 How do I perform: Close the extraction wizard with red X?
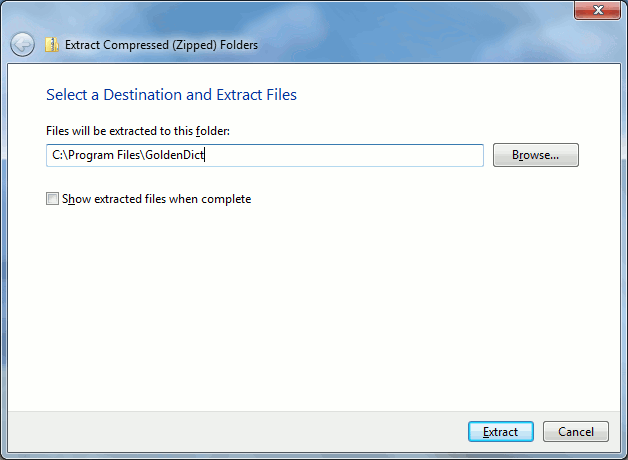pos(598,10)
